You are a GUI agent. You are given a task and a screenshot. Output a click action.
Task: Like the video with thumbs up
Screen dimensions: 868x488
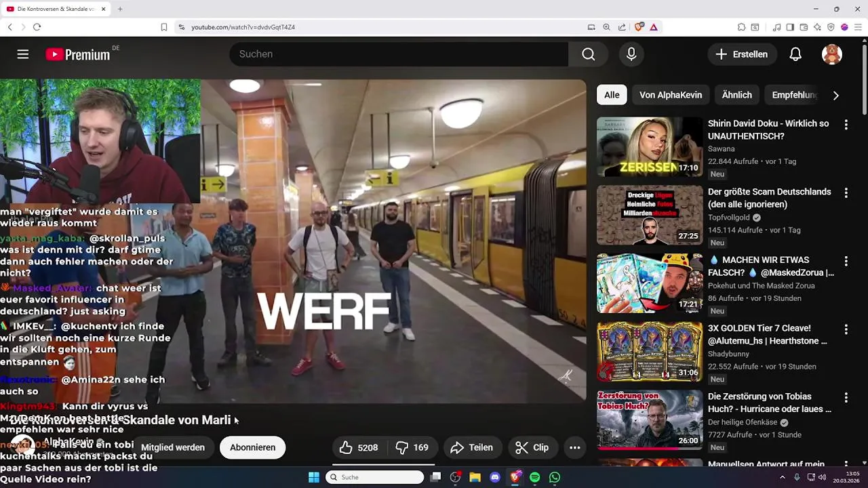point(359,447)
